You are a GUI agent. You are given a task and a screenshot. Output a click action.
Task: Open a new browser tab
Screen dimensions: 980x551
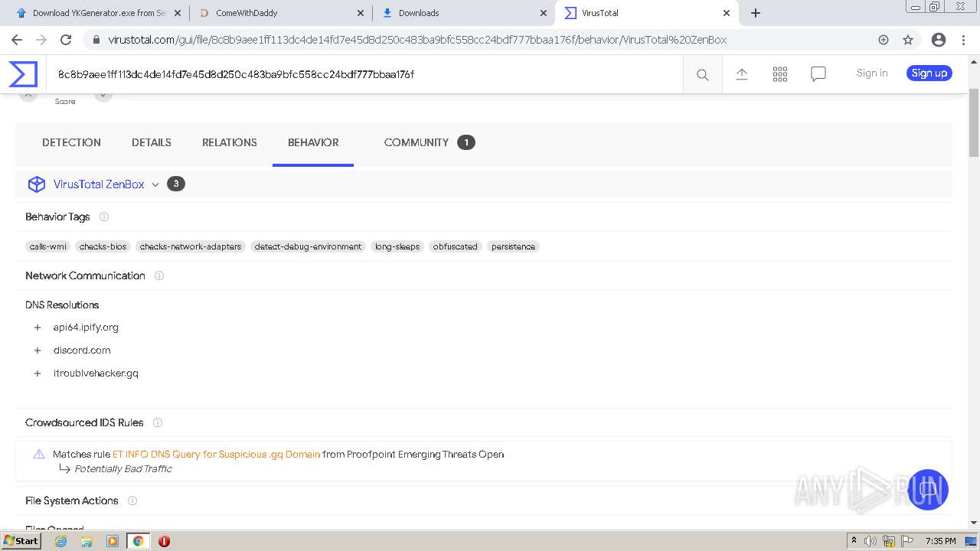[756, 13]
